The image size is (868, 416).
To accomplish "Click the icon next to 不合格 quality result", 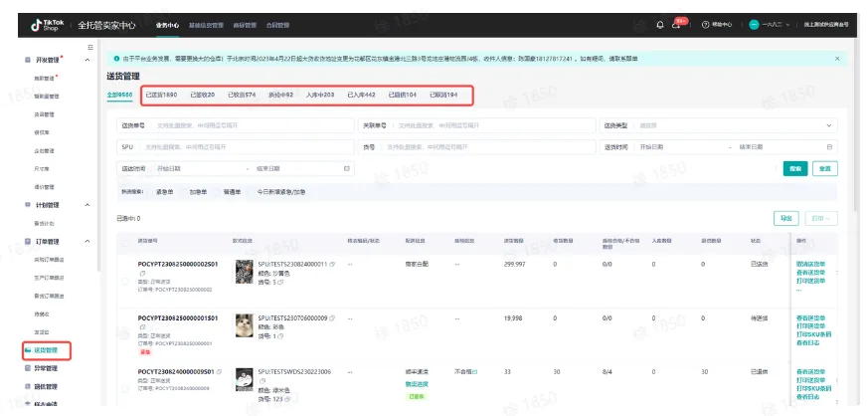I will (474, 371).
